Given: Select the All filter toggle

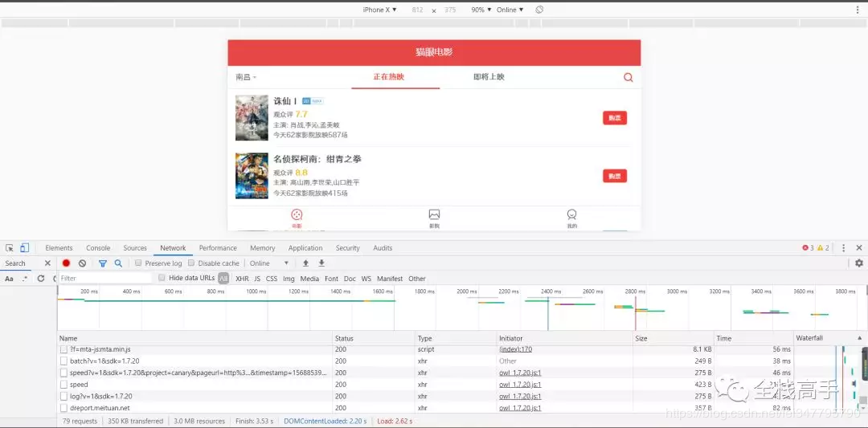Looking at the screenshot, I should click(223, 279).
